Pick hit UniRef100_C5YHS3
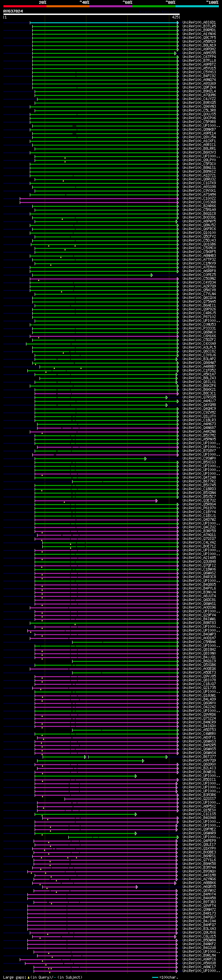The width and height of the screenshot is (222, 980). tap(199, 72)
